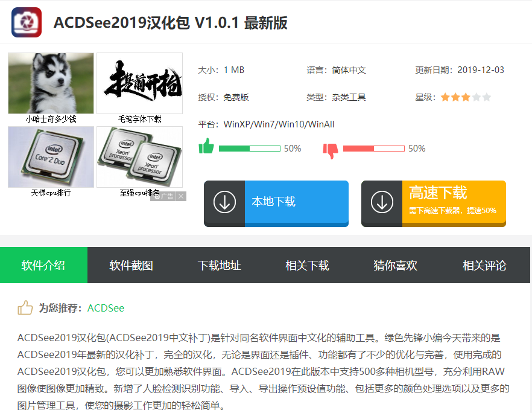Click the blue 本地下载 button
This screenshot has height=413, width=532.
click(276, 203)
